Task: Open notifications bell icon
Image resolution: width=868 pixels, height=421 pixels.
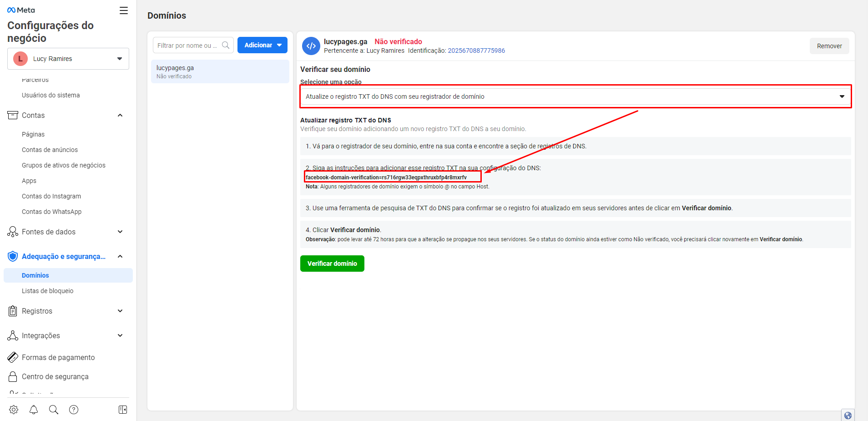Action: click(x=34, y=410)
